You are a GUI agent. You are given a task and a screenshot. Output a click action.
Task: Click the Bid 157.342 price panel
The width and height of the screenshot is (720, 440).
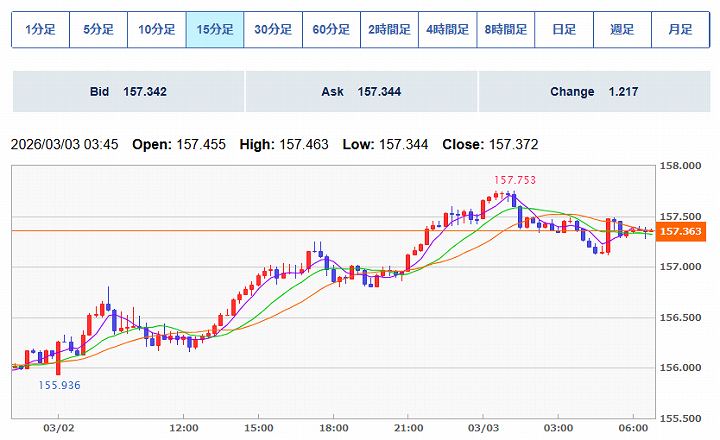pos(128,92)
